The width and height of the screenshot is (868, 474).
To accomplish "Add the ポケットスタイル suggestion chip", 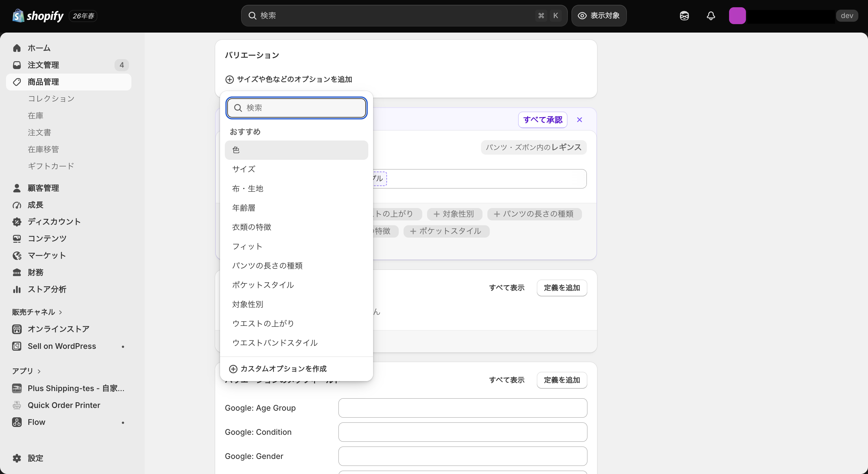I will (446, 231).
